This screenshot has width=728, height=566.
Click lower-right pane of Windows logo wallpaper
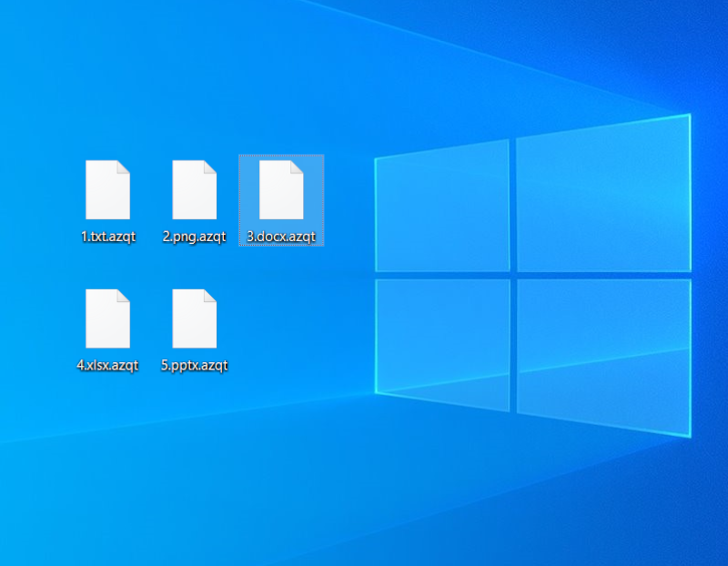(602, 350)
